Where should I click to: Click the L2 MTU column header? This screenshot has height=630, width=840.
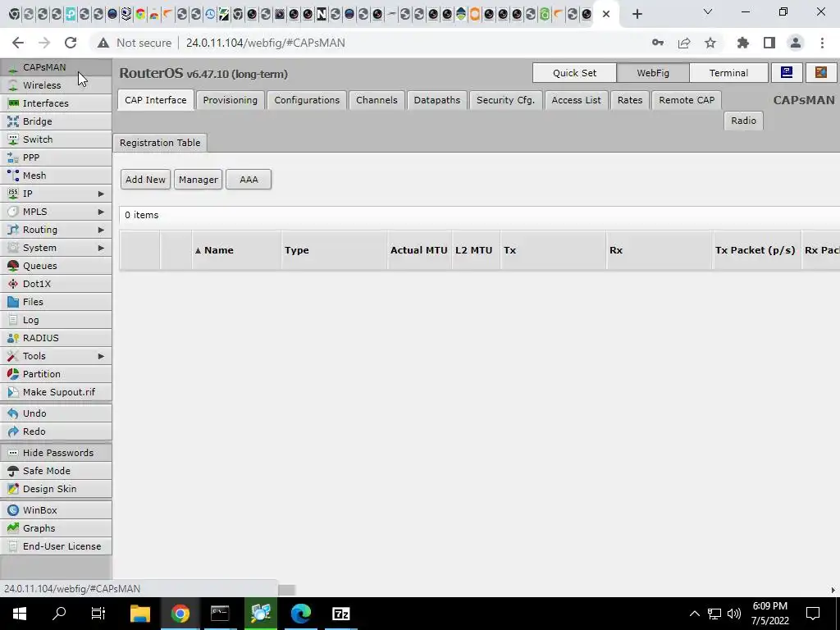point(476,250)
